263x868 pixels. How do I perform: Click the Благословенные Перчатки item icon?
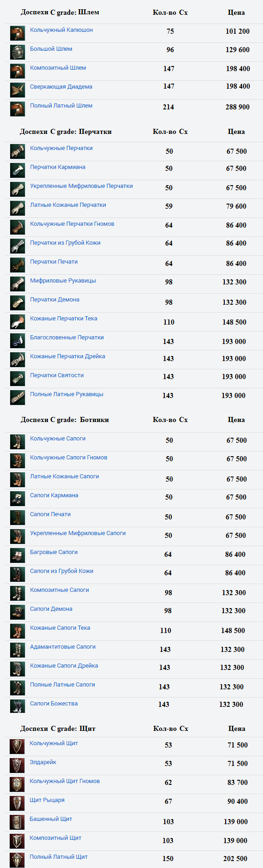(18, 341)
